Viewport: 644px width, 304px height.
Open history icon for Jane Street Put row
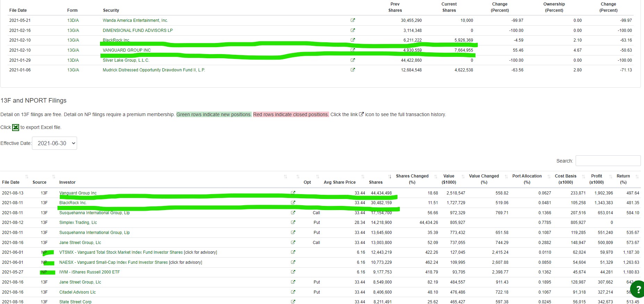[x=293, y=282]
